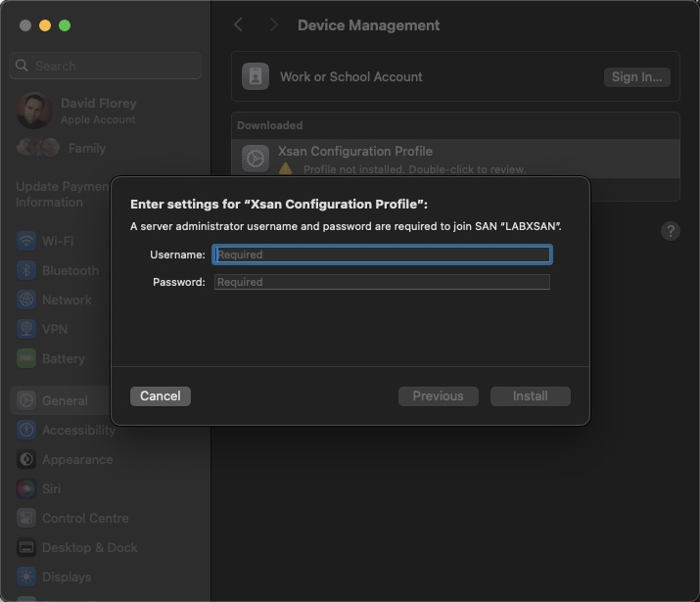
Task: Focus the Password required field
Action: coord(382,282)
